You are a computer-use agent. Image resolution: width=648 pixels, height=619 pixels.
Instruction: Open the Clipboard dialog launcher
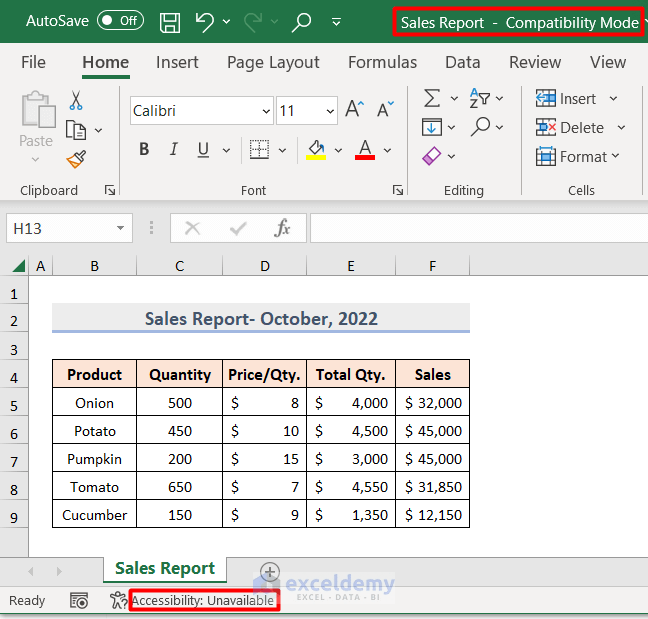[x=110, y=190]
